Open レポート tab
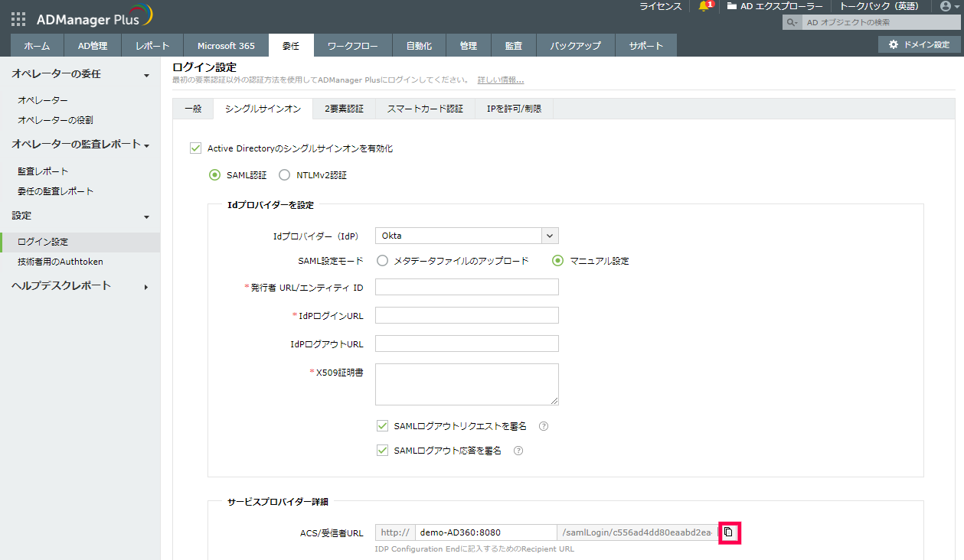The width and height of the screenshot is (964, 560). (153, 46)
